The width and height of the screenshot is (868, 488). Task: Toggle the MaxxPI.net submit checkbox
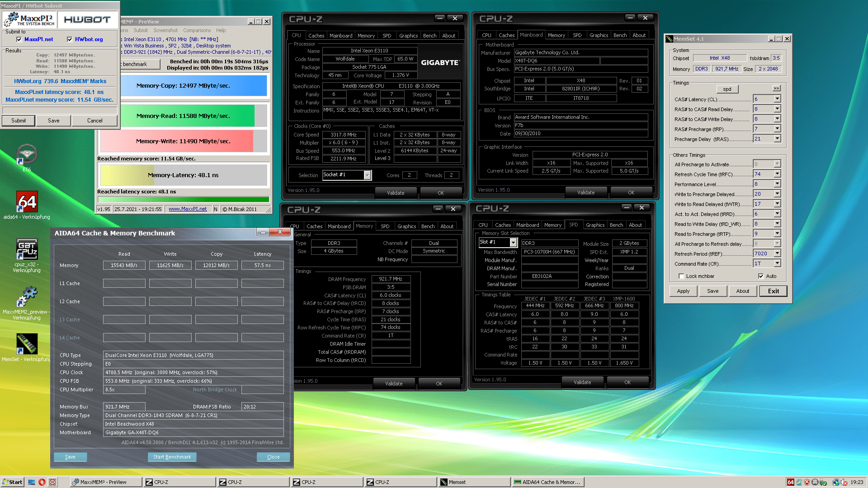19,39
